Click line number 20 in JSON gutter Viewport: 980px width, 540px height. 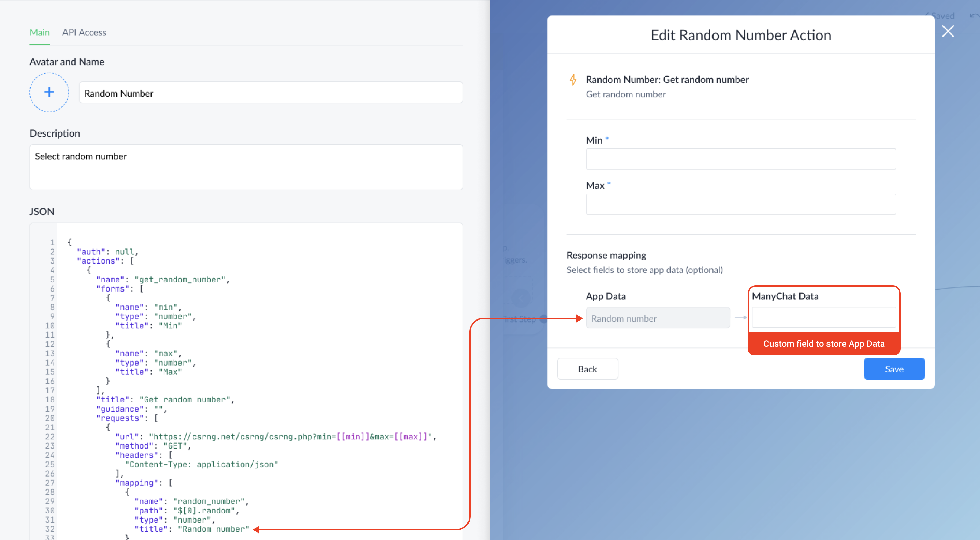point(50,418)
